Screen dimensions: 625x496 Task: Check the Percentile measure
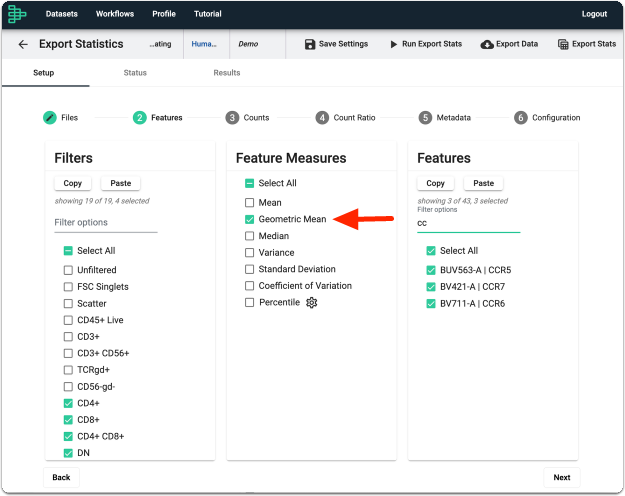250,303
